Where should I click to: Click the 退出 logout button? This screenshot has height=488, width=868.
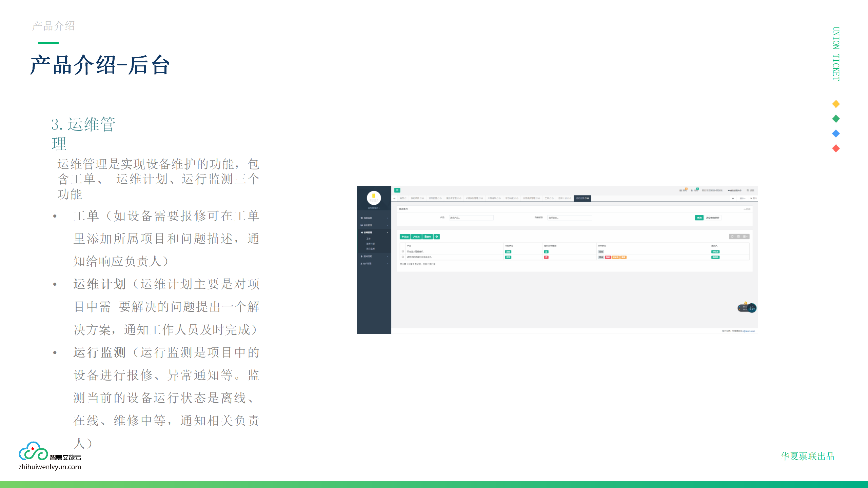coord(753,198)
